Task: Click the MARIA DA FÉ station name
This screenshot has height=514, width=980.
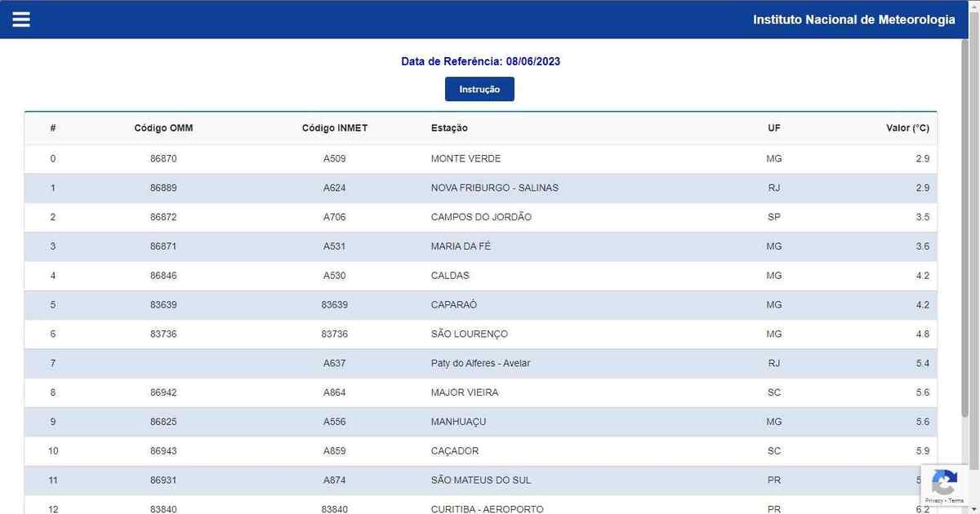Action: 461,246
